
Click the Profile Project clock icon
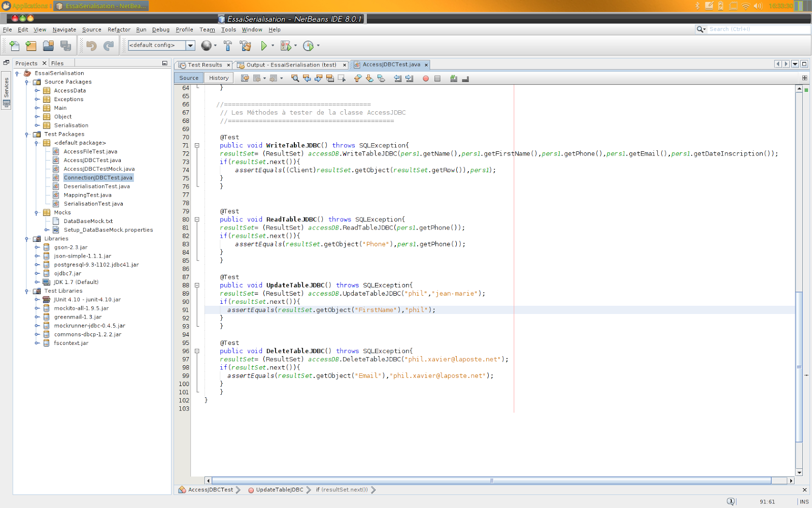308,46
